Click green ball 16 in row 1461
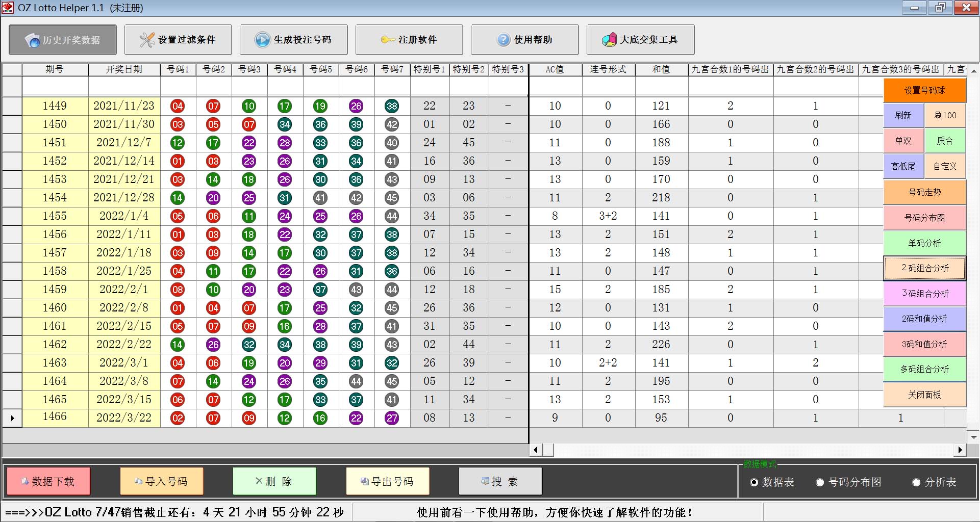This screenshot has width=980, height=522. pos(285,327)
